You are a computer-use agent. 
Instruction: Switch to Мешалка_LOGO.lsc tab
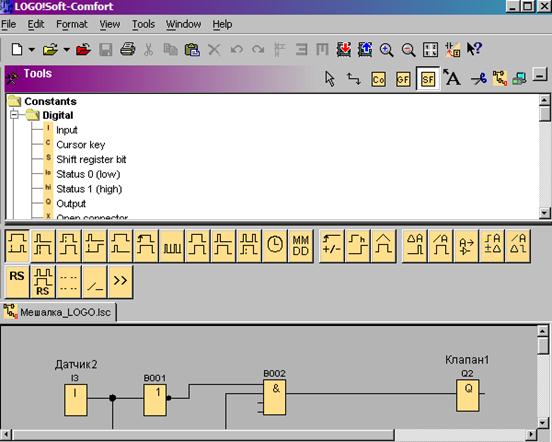click(x=58, y=312)
